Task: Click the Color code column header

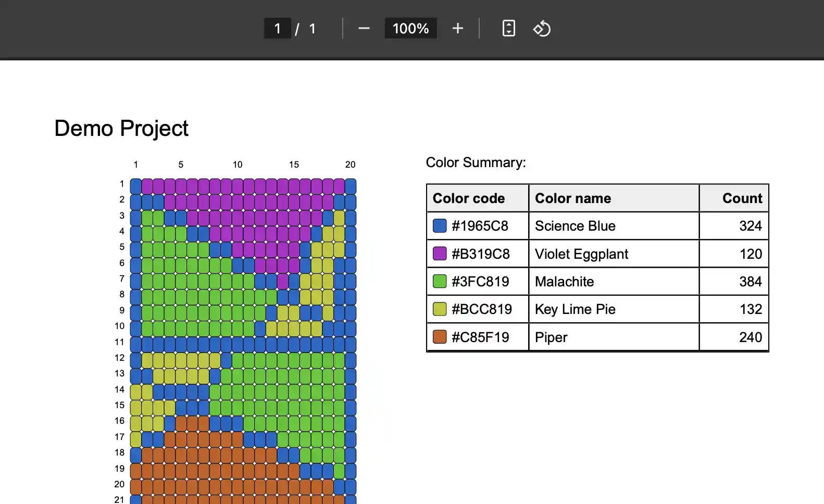Action: (x=478, y=198)
